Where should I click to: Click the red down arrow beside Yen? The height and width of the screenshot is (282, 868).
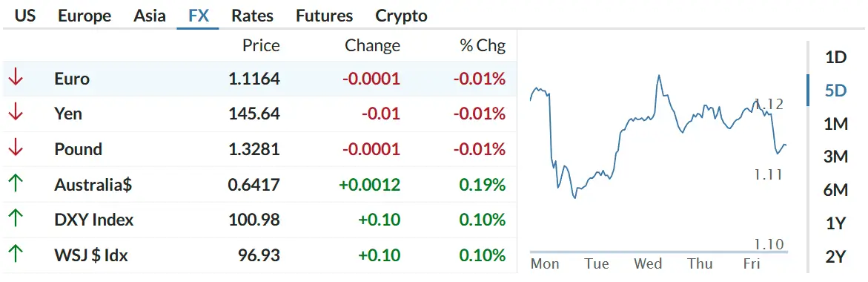tap(16, 114)
